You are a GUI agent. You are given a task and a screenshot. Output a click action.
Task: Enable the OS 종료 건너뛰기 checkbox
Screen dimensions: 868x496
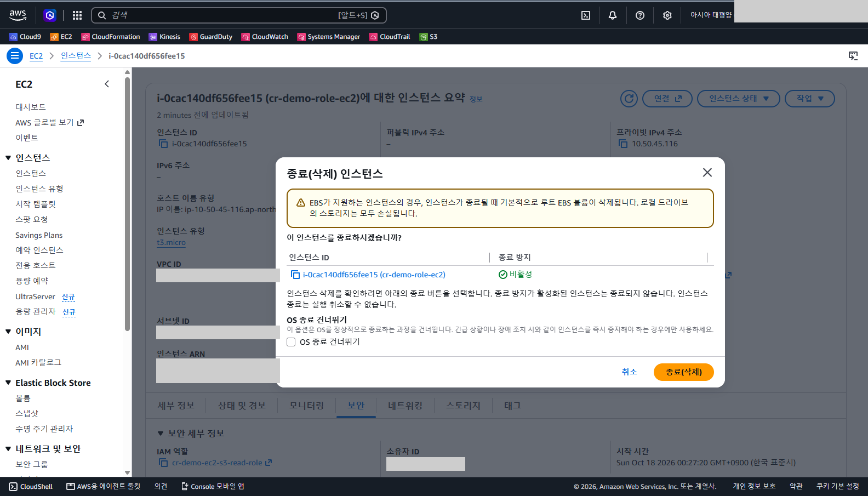click(x=291, y=342)
